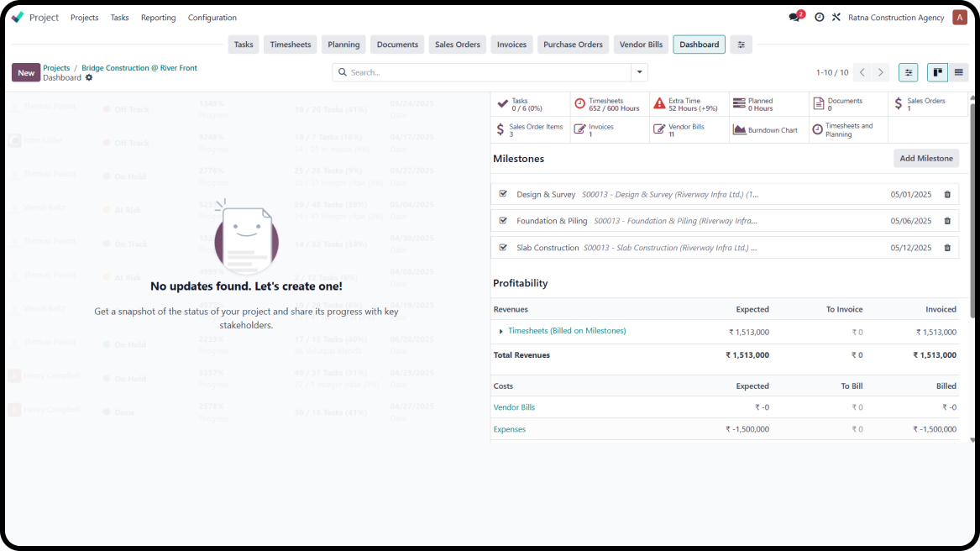Open the debug tools wrench icon

click(836, 18)
